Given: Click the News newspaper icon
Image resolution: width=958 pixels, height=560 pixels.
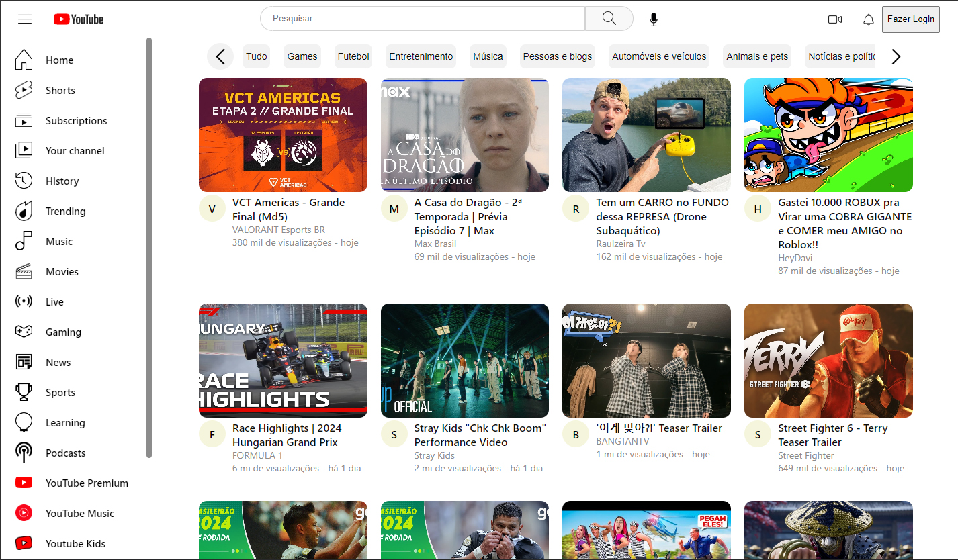Looking at the screenshot, I should click(24, 362).
